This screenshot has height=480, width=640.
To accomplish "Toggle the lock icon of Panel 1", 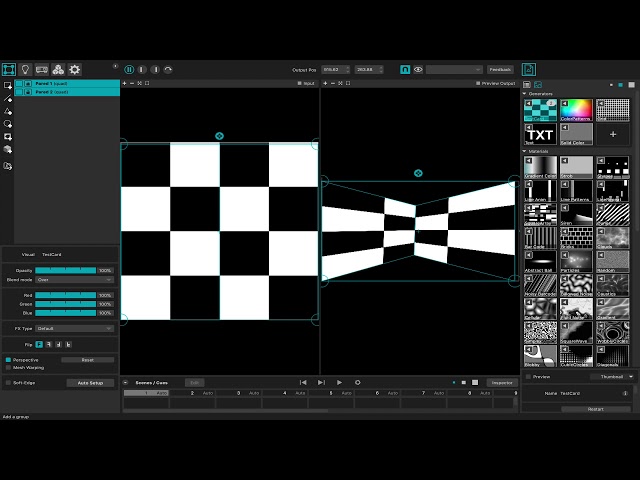I will click(x=28, y=83).
